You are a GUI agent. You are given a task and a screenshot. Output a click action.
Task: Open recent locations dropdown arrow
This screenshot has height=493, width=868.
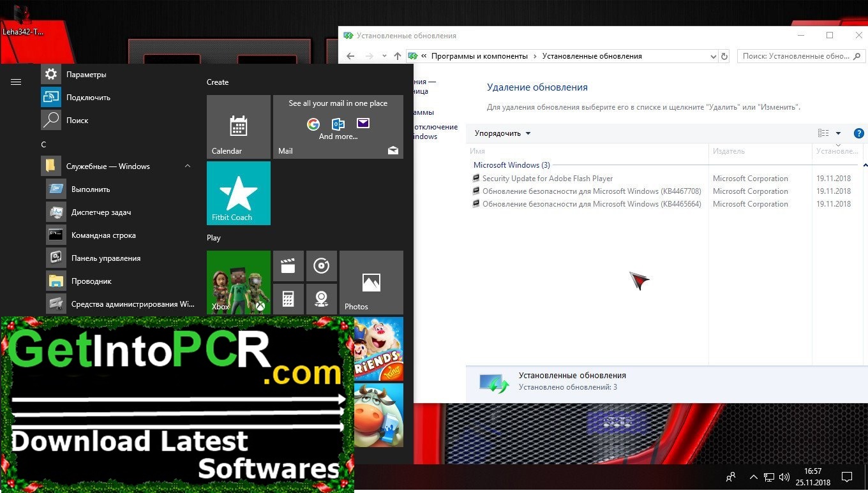[384, 56]
